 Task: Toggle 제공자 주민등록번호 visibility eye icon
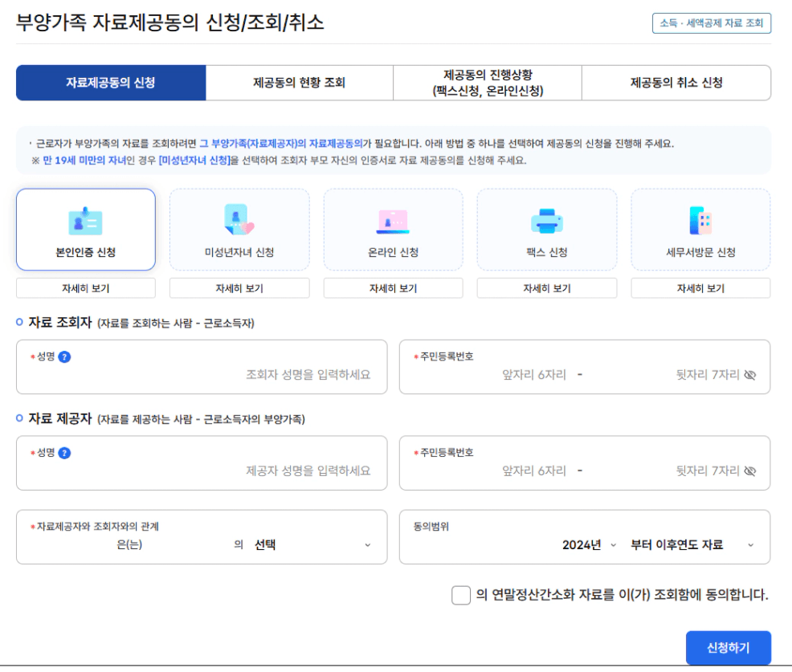pos(750,471)
